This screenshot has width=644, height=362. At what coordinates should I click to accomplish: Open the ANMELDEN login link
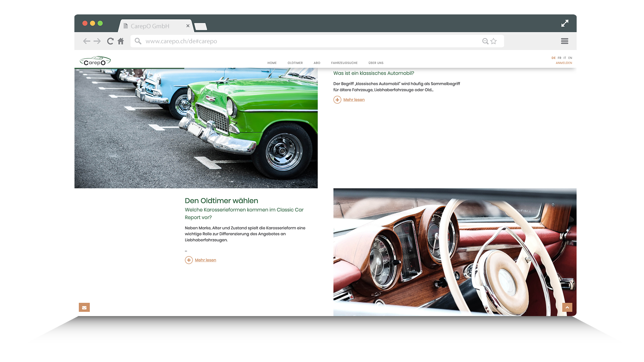(x=564, y=63)
